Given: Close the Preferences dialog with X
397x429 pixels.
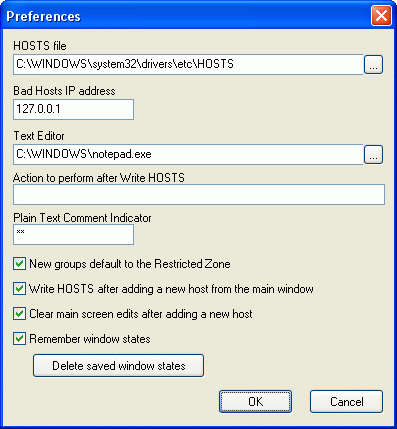Looking at the screenshot, I should pyautogui.click(x=381, y=16).
